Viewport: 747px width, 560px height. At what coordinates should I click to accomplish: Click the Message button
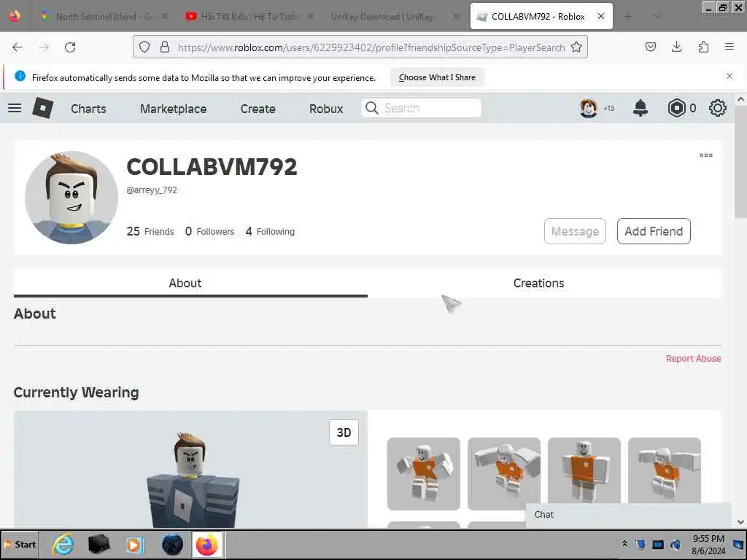(x=575, y=231)
